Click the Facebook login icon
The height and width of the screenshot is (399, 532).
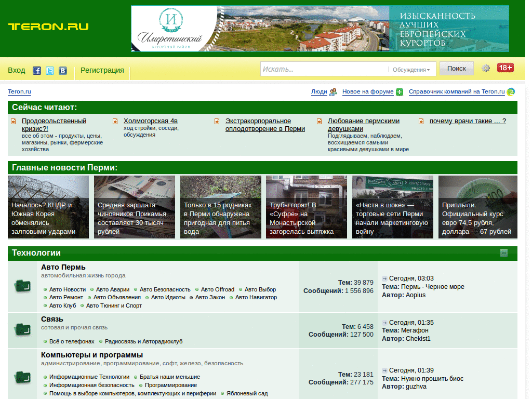click(37, 71)
